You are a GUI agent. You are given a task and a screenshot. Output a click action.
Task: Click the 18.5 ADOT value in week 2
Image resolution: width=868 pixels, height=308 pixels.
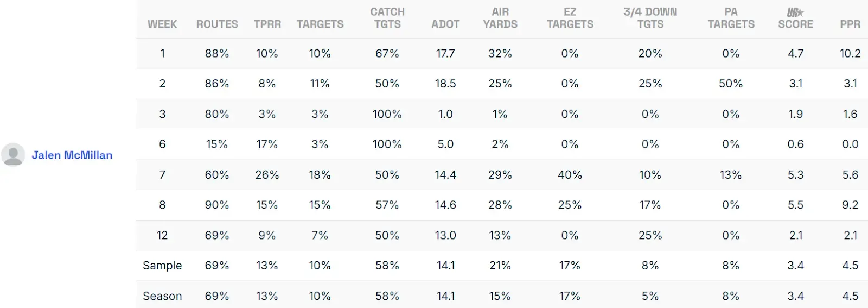445,84
